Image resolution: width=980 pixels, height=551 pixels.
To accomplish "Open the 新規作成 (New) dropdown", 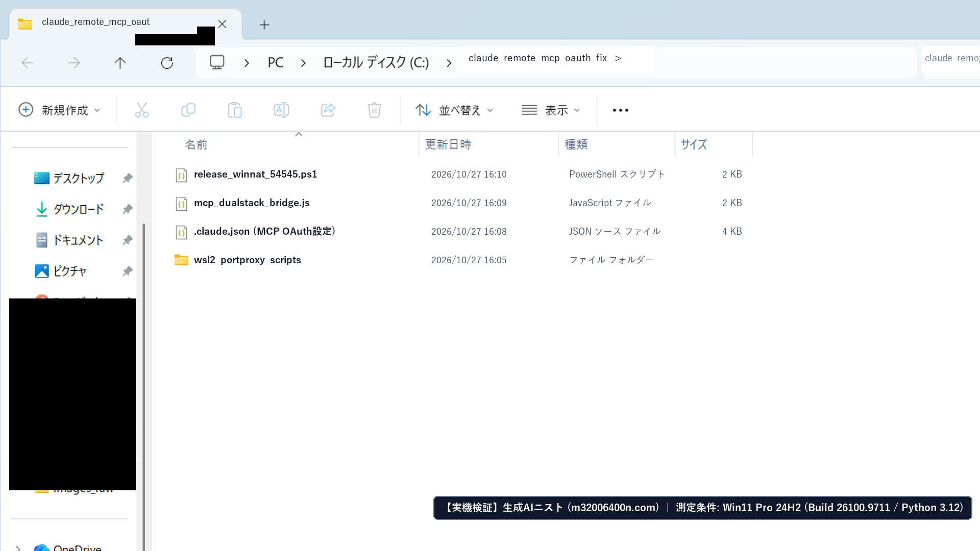I will tap(59, 110).
